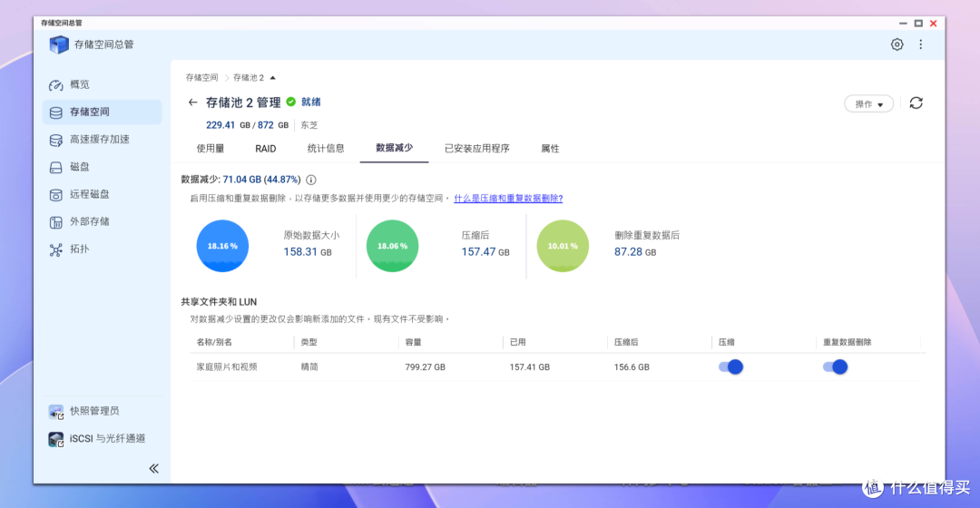The height and width of the screenshot is (508, 980).
Task: Minimize the storage manager window
Action: tap(903, 23)
